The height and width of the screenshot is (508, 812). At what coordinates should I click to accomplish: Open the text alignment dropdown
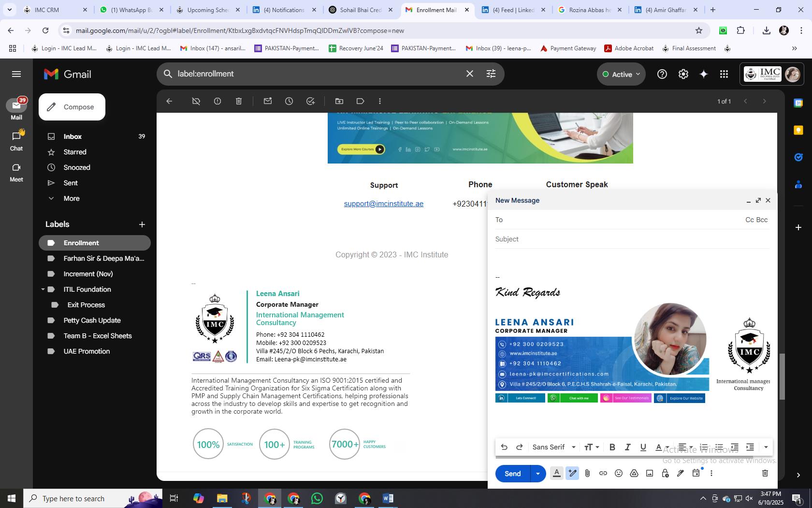click(685, 447)
